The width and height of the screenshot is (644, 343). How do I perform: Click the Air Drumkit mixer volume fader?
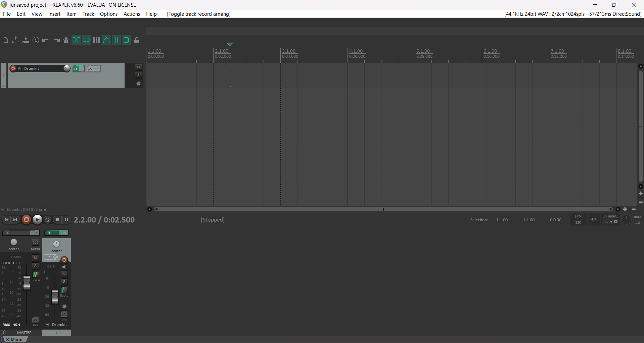pos(55,297)
